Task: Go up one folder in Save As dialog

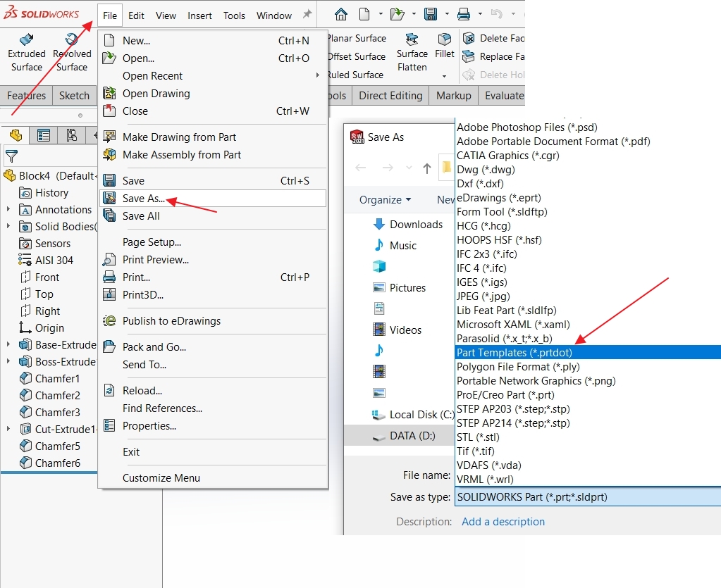Action: 426,168
